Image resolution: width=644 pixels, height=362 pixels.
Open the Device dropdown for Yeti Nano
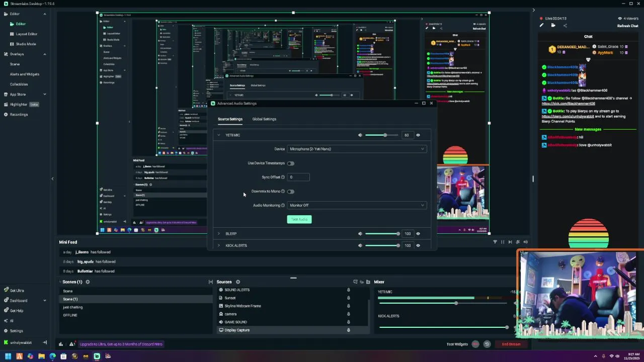point(357,149)
